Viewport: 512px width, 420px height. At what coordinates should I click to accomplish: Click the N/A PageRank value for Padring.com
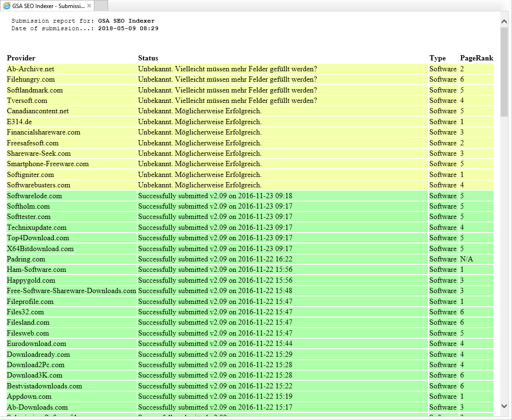point(466,260)
